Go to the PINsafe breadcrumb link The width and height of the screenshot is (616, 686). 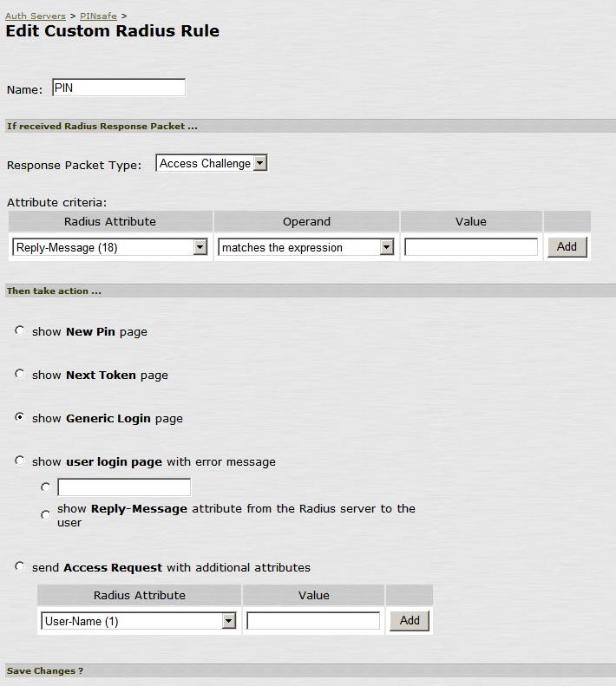click(98, 16)
